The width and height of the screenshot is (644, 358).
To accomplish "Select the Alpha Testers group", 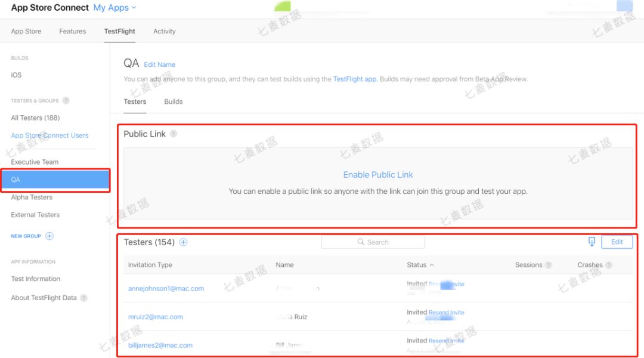I will pyautogui.click(x=32, y=197).
